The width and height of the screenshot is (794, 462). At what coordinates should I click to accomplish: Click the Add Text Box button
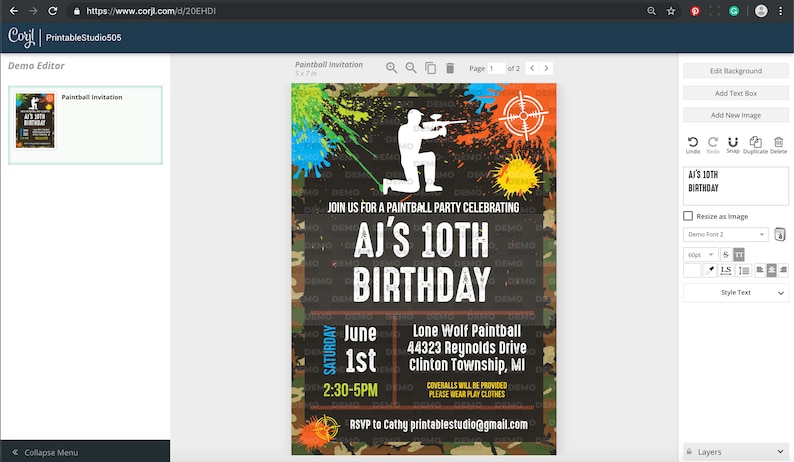(736, 93)
